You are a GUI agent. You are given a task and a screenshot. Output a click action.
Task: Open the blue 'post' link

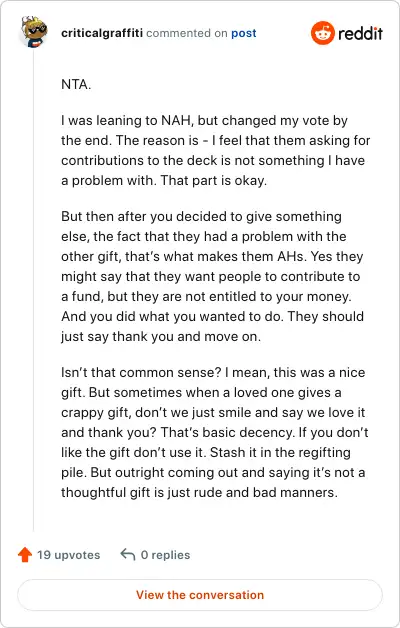(x=243, y=33)
